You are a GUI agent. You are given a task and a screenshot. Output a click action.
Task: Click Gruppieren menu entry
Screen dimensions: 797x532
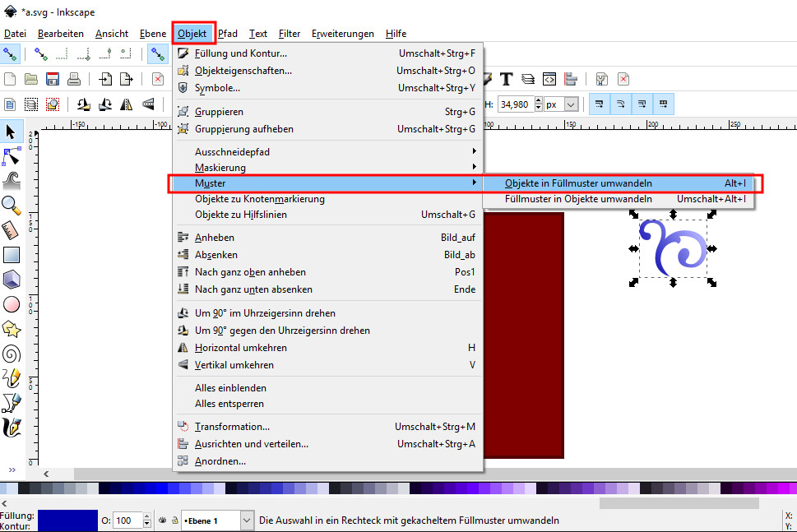328,112
